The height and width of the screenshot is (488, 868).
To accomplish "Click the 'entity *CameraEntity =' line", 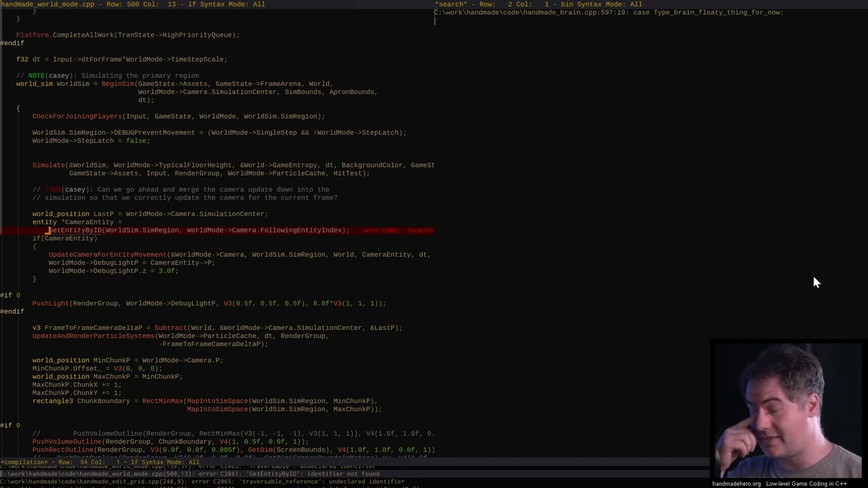I will tap(77, 222).
